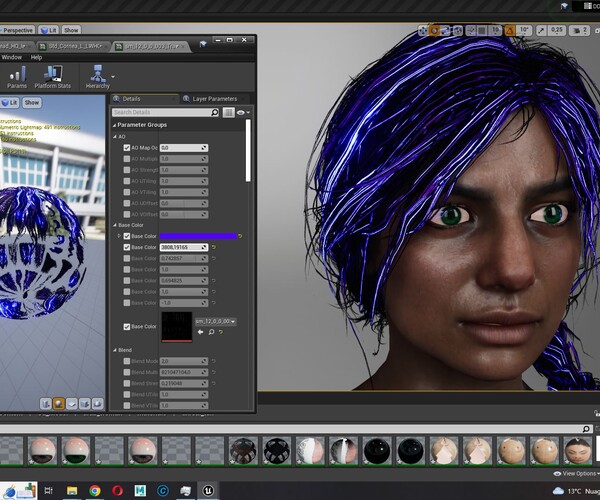
Task: Toggle world/local coordinate space globe icon
Action: [x=458, y=30]
